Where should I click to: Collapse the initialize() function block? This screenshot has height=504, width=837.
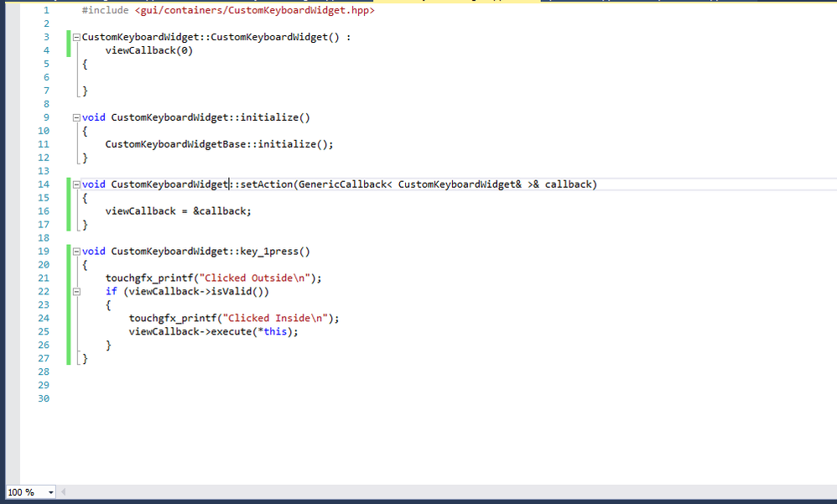coord(76,117)
